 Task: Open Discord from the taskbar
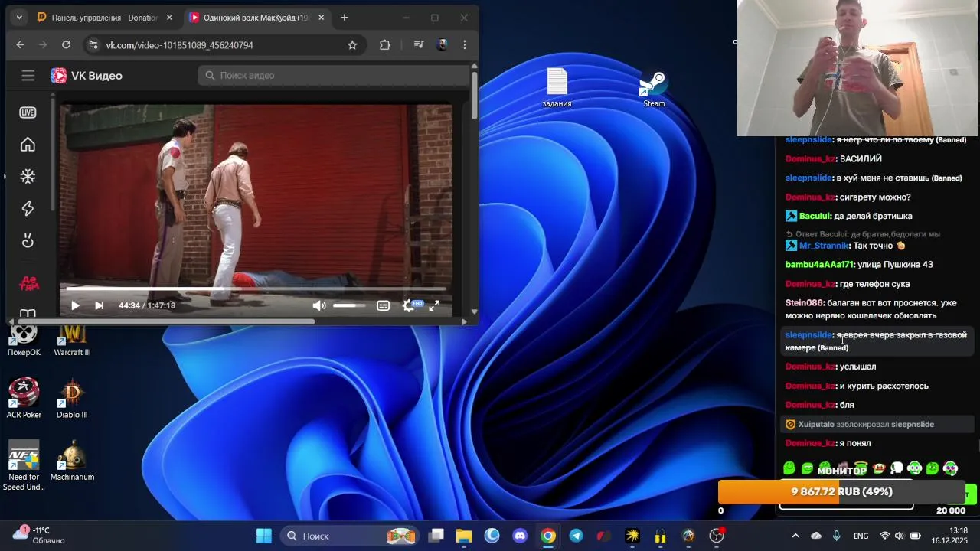520,536
